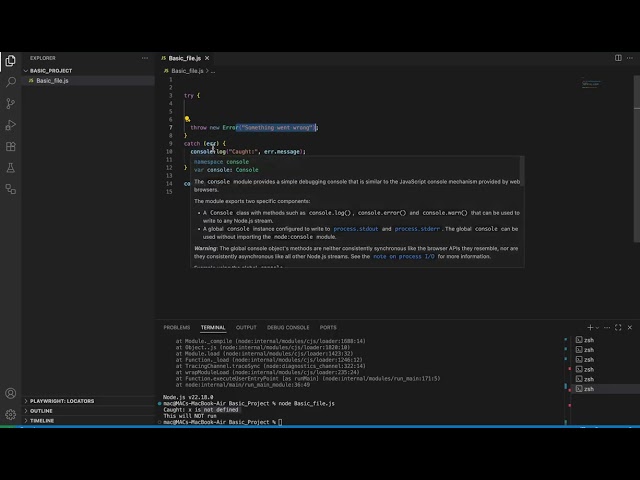
Task: Open the process.stdout link in hover
Action: [x=356, y=229]
